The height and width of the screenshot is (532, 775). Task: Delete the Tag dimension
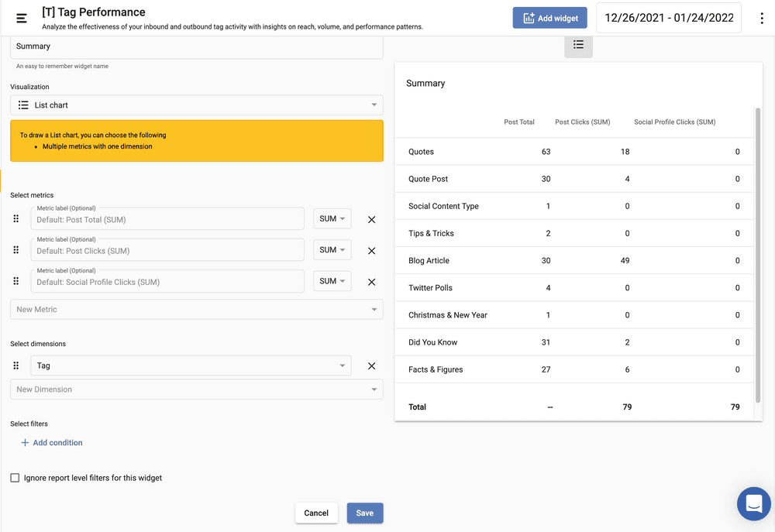tap(371, 366)
